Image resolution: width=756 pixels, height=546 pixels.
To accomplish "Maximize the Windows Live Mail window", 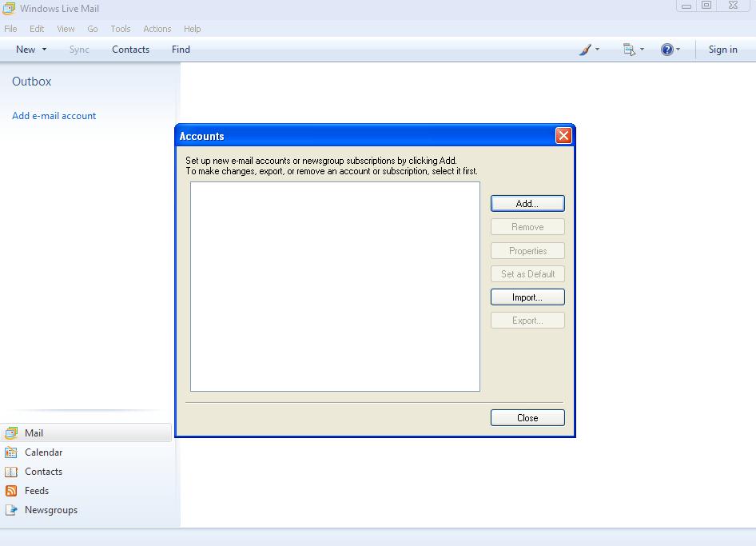I will pos(706,6).
